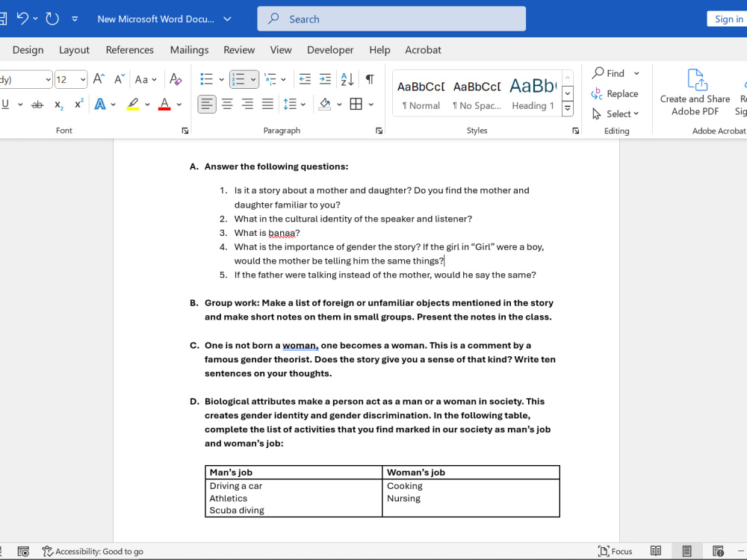
Task: Open the Developer tab
Action: coord(330,49)
